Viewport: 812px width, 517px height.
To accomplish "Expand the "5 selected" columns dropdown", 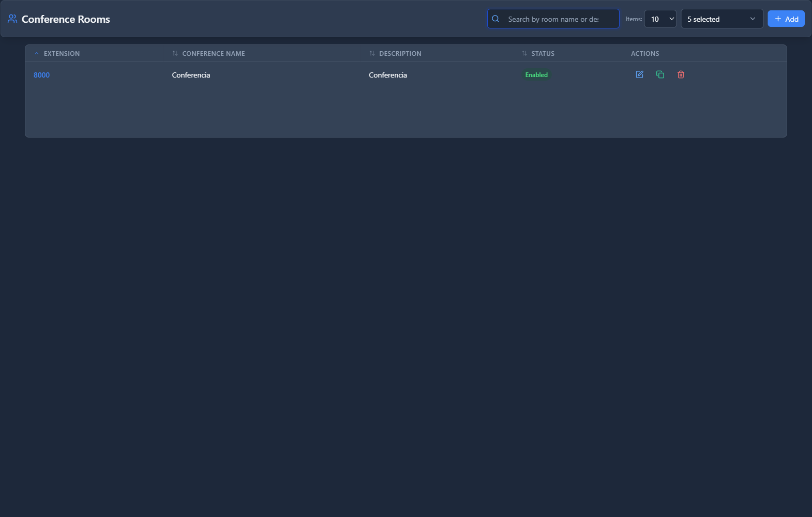I will (721, 19).
